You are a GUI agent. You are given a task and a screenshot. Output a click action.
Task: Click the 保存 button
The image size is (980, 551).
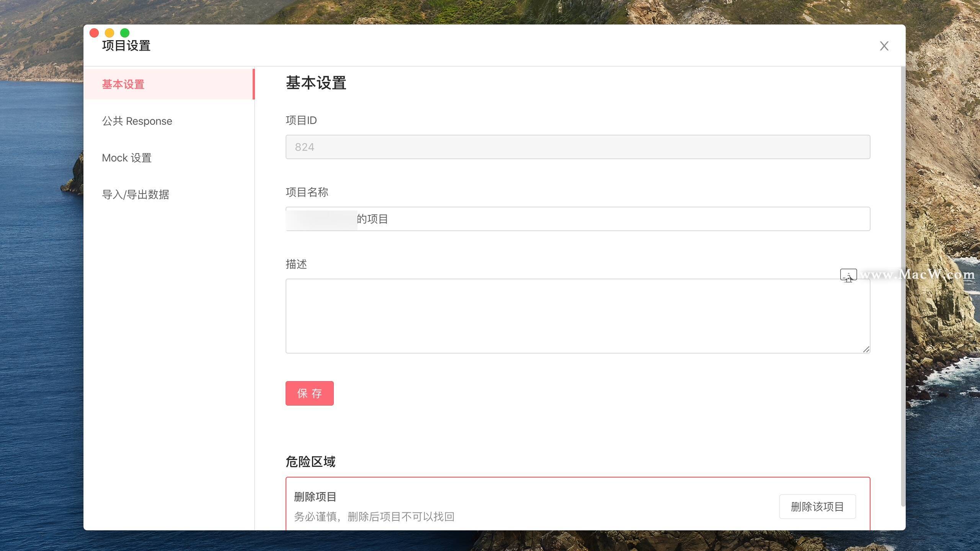[x=309, y=393]
